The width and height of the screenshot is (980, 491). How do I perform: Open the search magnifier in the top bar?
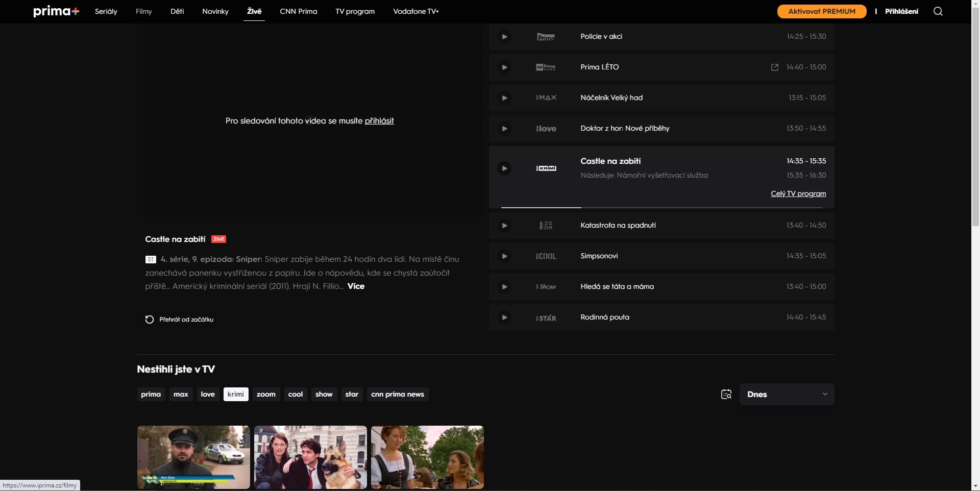coord(938,11)
